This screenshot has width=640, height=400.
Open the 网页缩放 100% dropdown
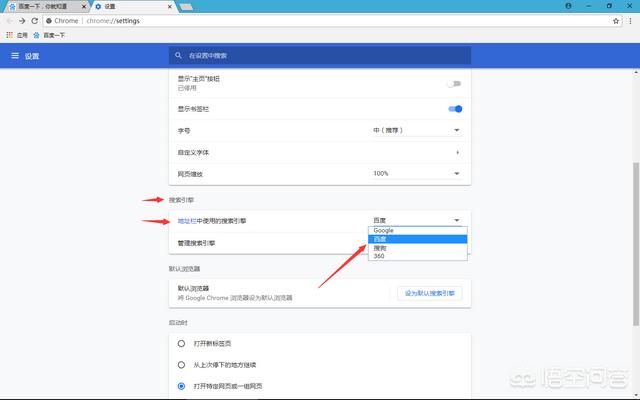pyautogui.click(x=416, y=173)
